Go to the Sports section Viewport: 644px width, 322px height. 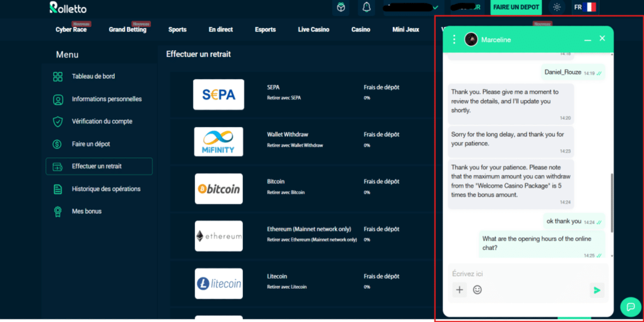coord(177,30)
